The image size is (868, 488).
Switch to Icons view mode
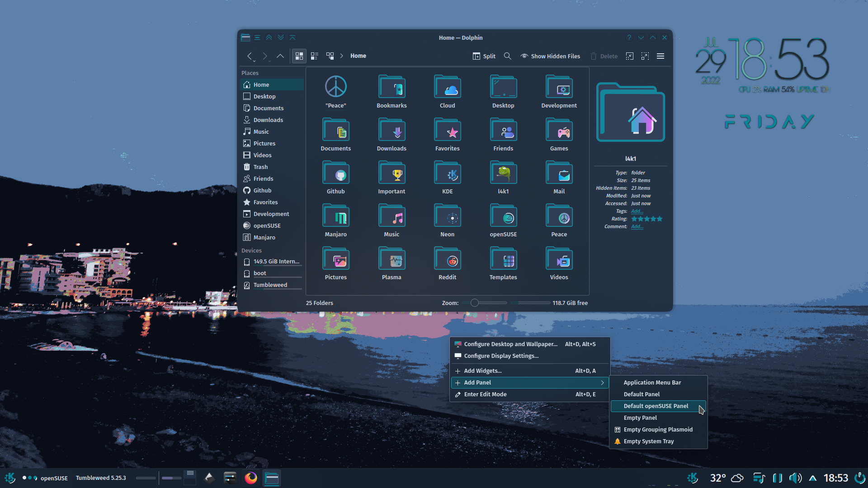(x=299, y=56)
